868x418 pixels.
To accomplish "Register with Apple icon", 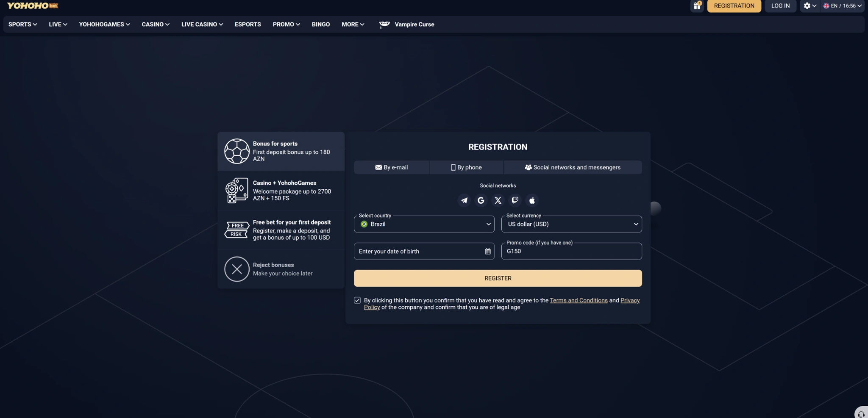I will (532, 200).
